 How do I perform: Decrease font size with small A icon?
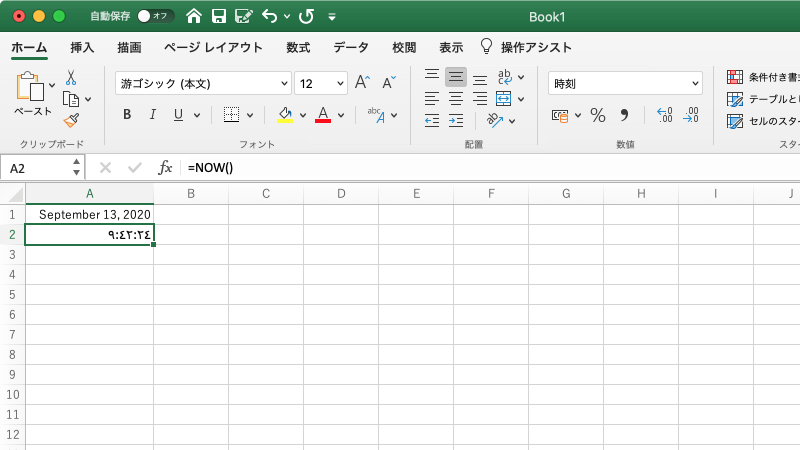(389, 82)
